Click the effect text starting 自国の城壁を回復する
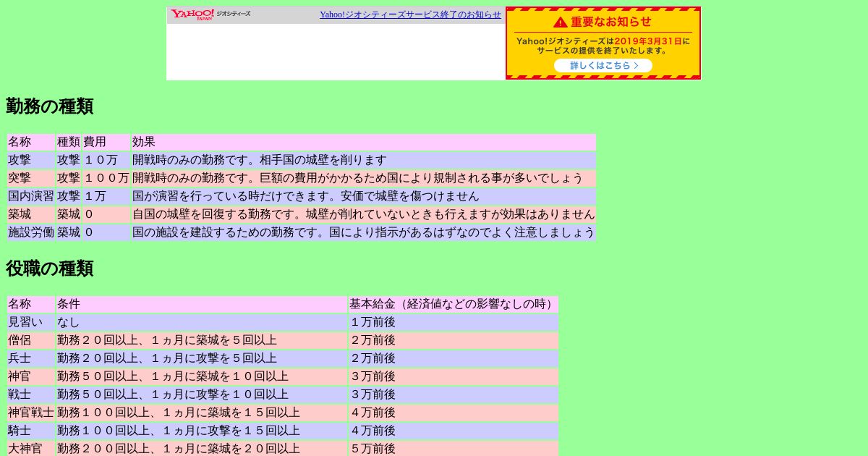This screenshot has height=456, width=868. pyautogui.click(x=363, y=214)
